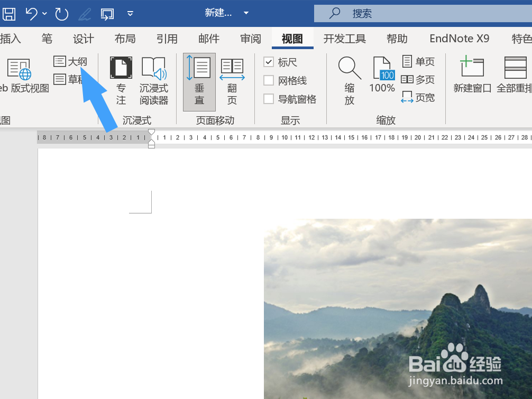Choose 单页 single page zoom
532x399 pixels.
coord(418,61)
